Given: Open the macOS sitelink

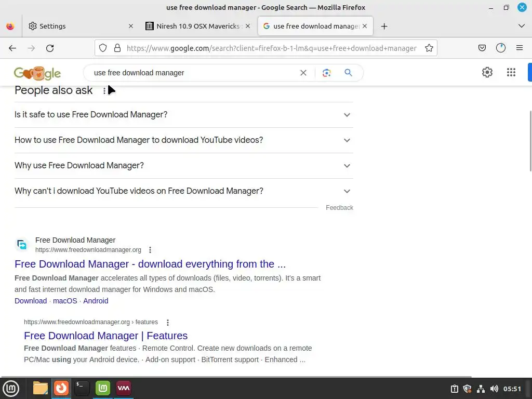Looking at the screenshot, I should (65, 301).
